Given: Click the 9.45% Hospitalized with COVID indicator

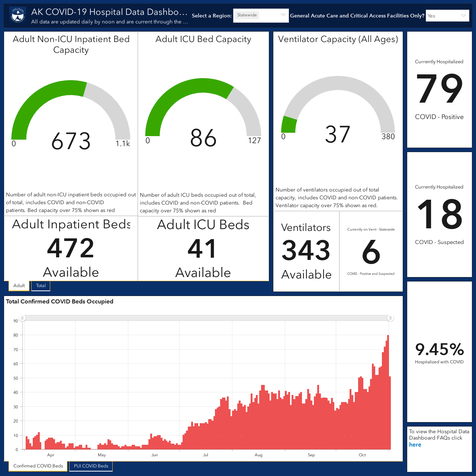Looking at the screenshot, I should tap(439, 352).
